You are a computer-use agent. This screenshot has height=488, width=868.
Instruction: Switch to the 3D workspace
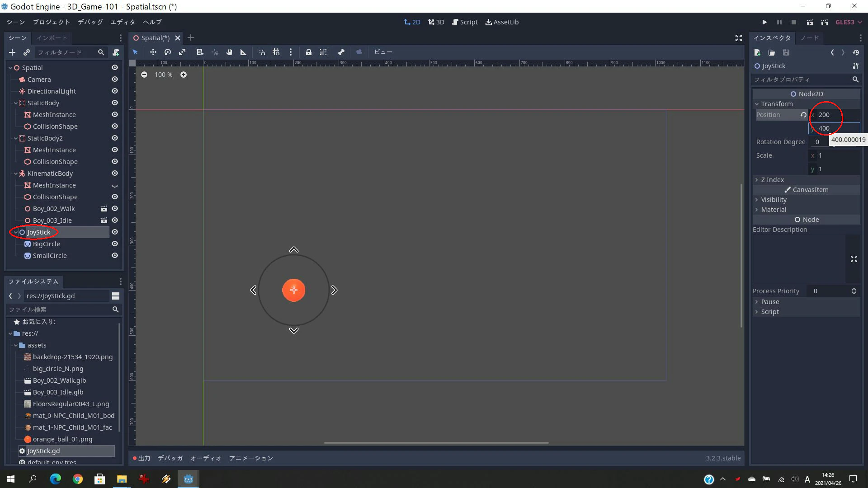click(x=436, y=22)
